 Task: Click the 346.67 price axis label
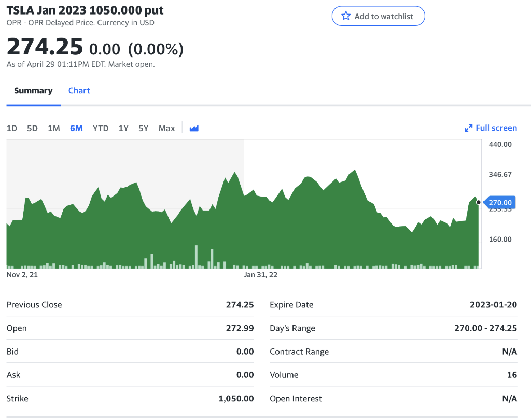pyautogui.click(x=500, y=174)
